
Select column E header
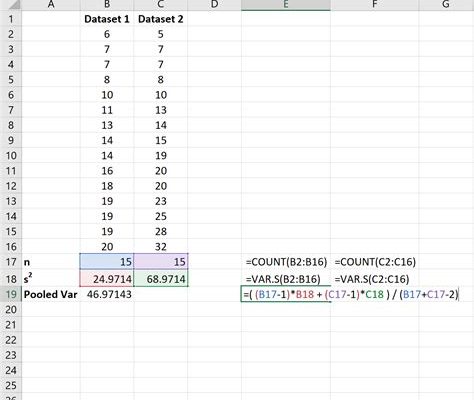[286, 5]
